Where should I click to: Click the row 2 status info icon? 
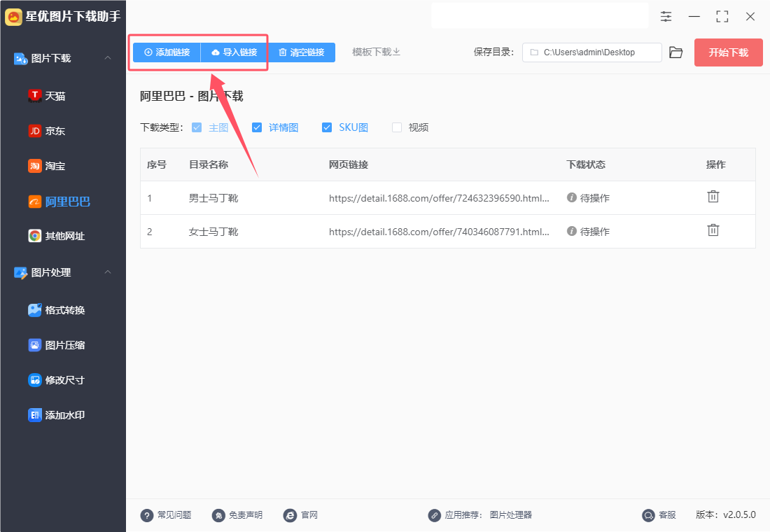pos(572,231)
